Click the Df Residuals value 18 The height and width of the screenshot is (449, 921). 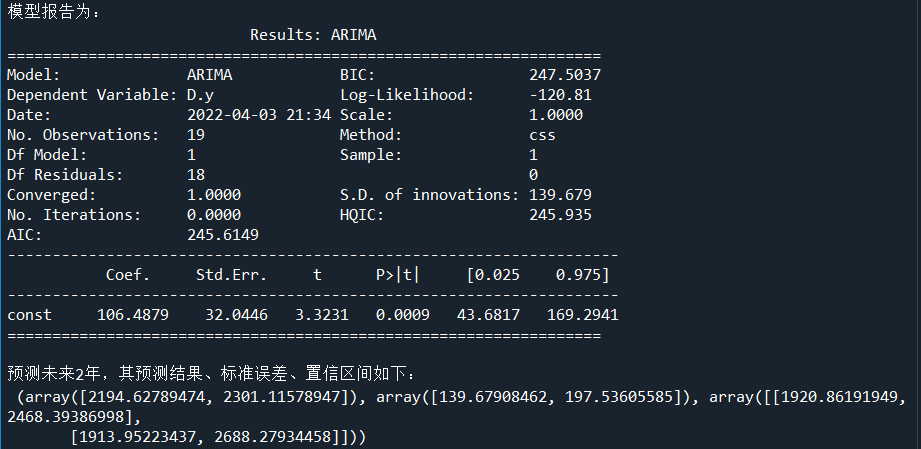click(x=196, y=175)
